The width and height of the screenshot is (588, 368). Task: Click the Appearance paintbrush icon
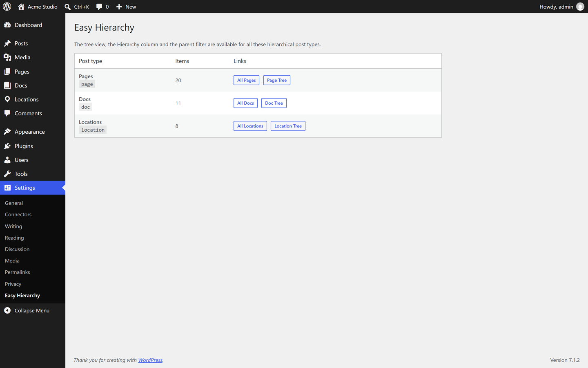[x=7, y=132]
